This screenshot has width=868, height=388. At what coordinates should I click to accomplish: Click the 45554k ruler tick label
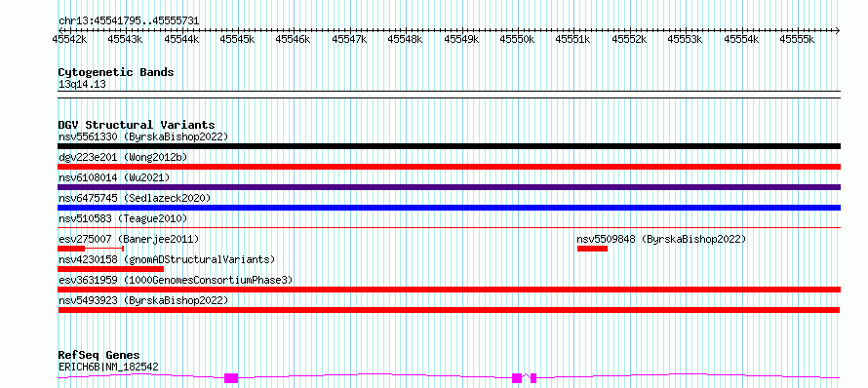[742, 39]
